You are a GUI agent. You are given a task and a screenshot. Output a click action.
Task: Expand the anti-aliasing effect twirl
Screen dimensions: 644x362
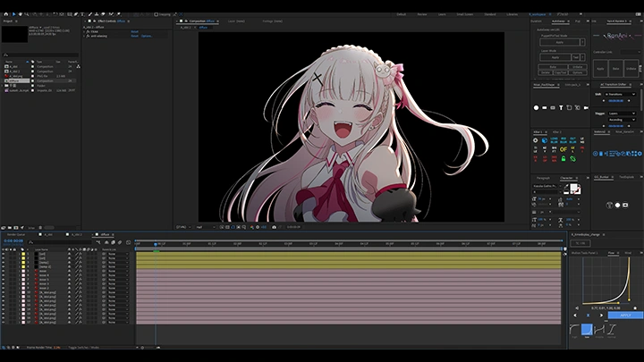[85, 36]
